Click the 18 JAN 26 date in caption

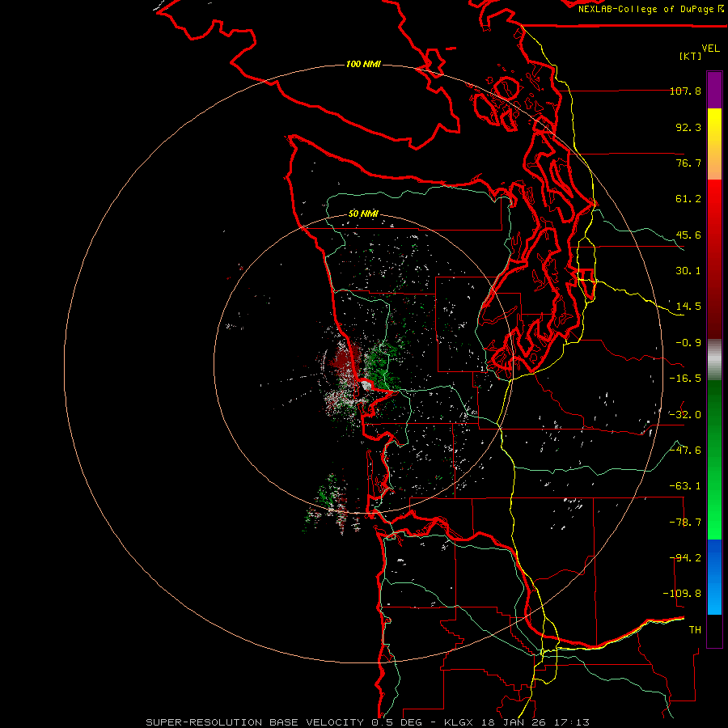pyautogui.click(x=516, y=722)
